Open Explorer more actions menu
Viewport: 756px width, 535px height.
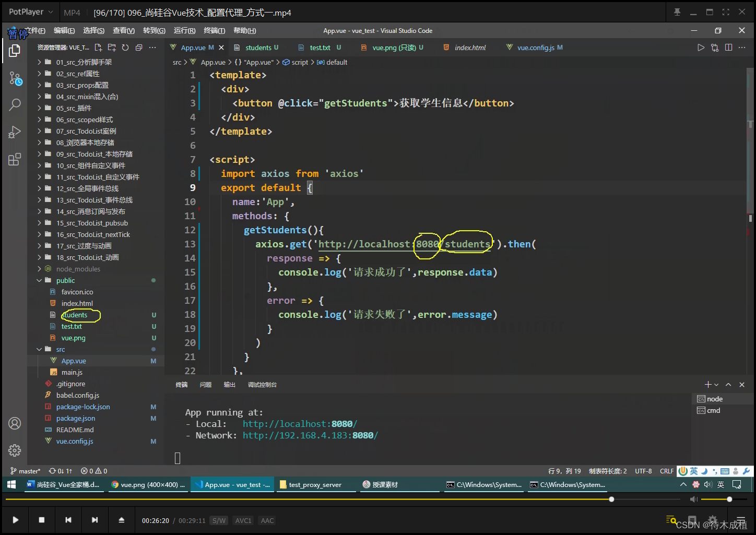[x=152, y=47]
